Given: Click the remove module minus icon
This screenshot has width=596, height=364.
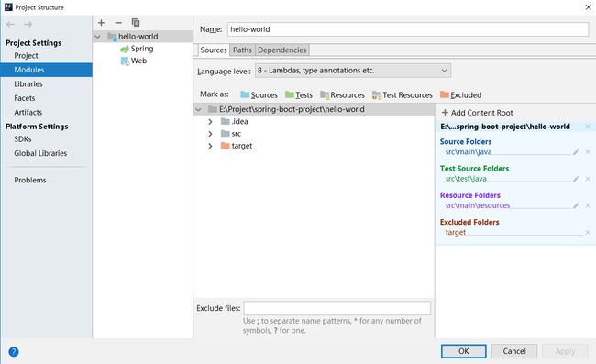Looking at the screenshot, I should pos(118,23).
